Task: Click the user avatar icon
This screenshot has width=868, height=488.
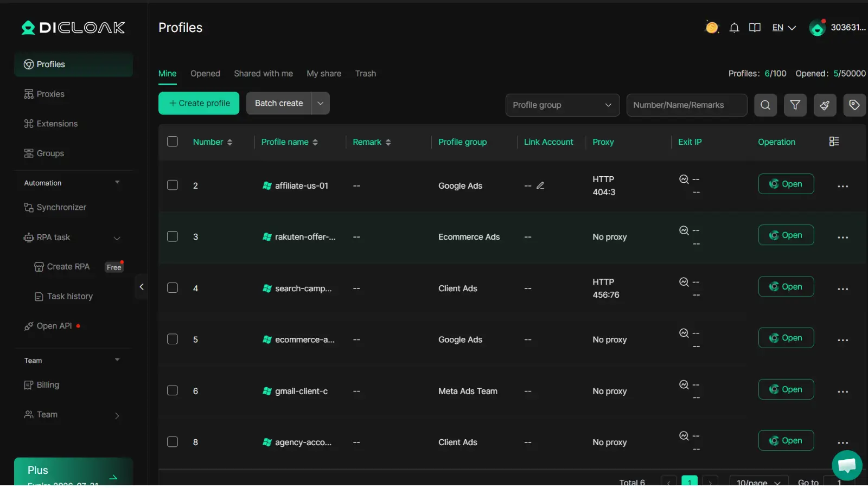Action: pos(817,28)
